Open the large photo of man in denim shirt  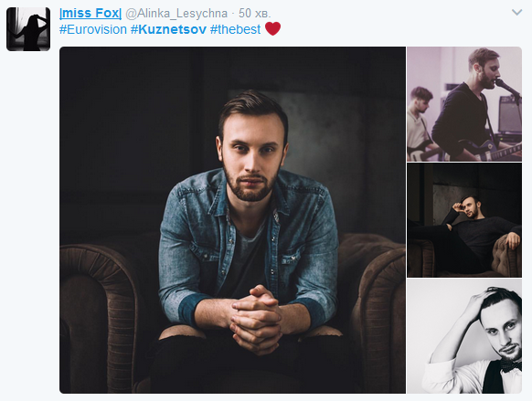click(232, 220)
